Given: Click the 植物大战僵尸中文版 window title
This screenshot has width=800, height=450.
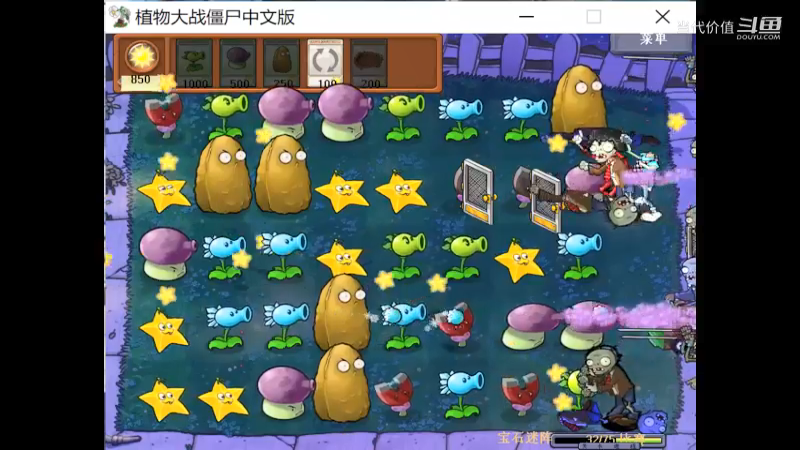Looking at the screenshot, I should point(215,17).
